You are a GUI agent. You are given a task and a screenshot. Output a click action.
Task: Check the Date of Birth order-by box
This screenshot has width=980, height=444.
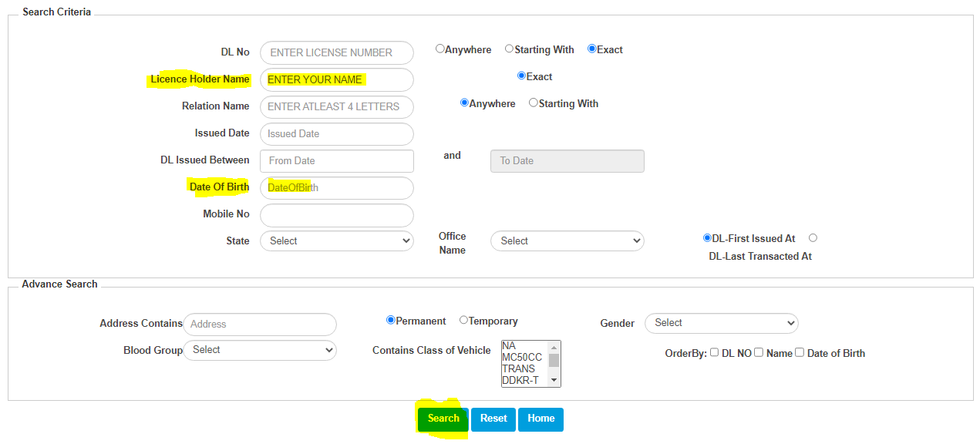[x=800, y=352]
